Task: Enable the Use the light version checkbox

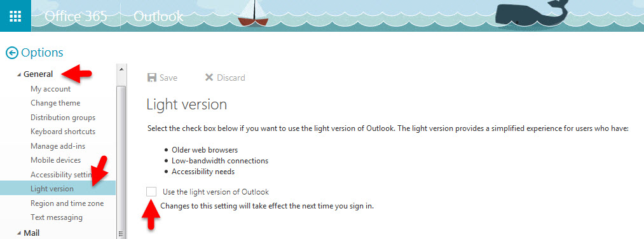Action: click(x=151, y=191)
